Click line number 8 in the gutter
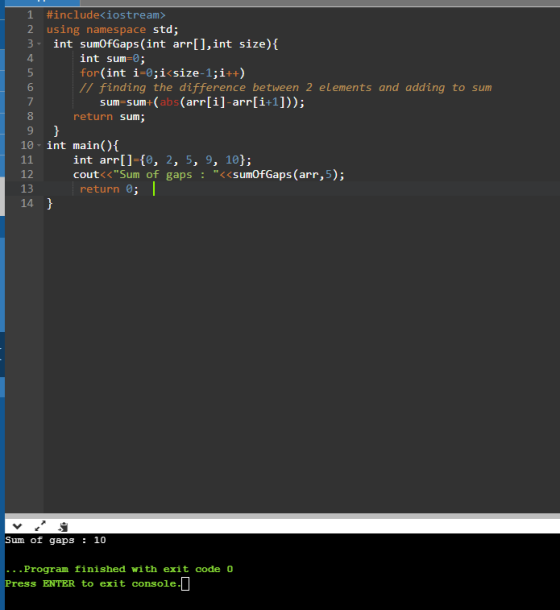Screen dimensions: 560x610 (30, 116)
